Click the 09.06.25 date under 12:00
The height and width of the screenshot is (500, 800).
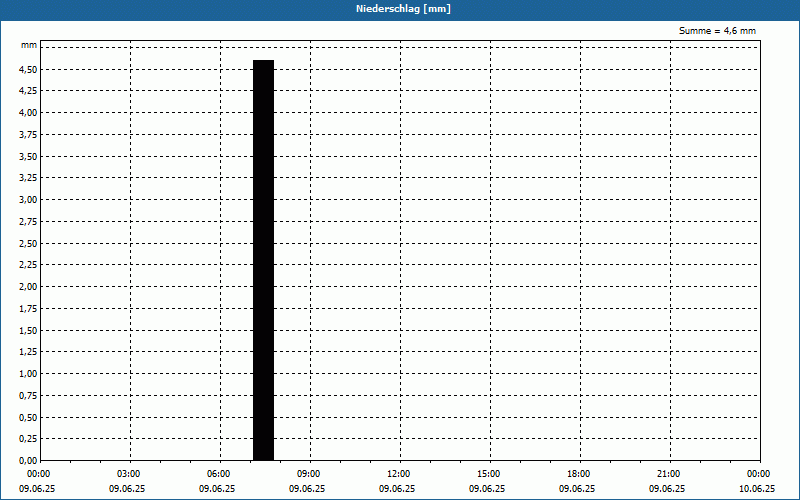point(397,489)
